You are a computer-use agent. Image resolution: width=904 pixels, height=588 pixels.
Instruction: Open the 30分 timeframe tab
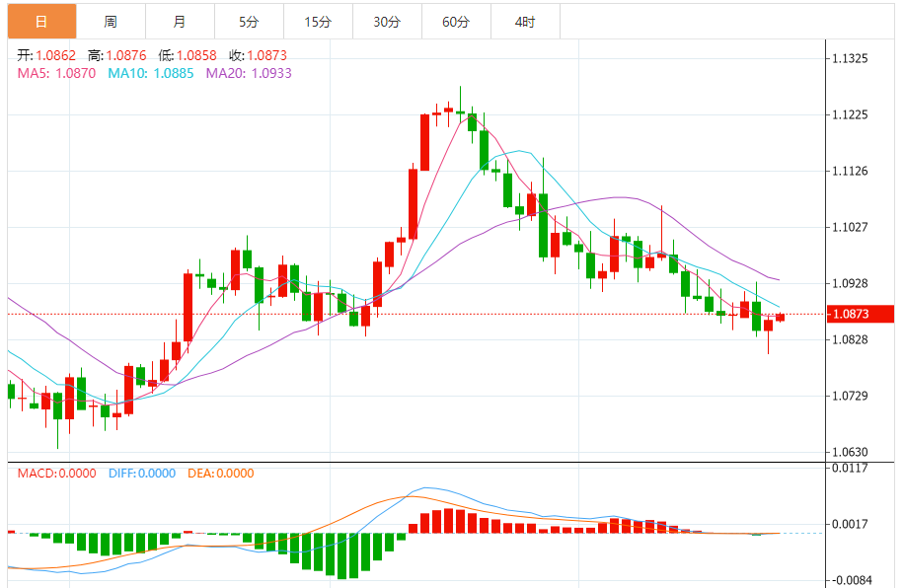pyautogui.click(x=388, y=22)
